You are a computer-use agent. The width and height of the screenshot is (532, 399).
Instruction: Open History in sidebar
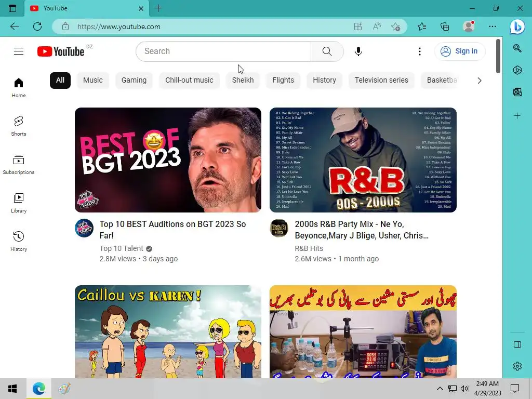pyautogui.click(x=19, y=241)
